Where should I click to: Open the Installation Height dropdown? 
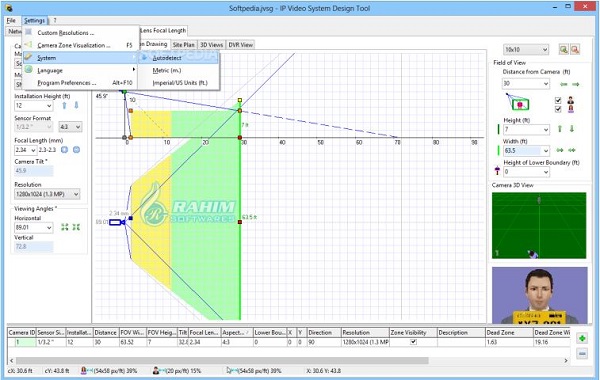coord(33,106)
